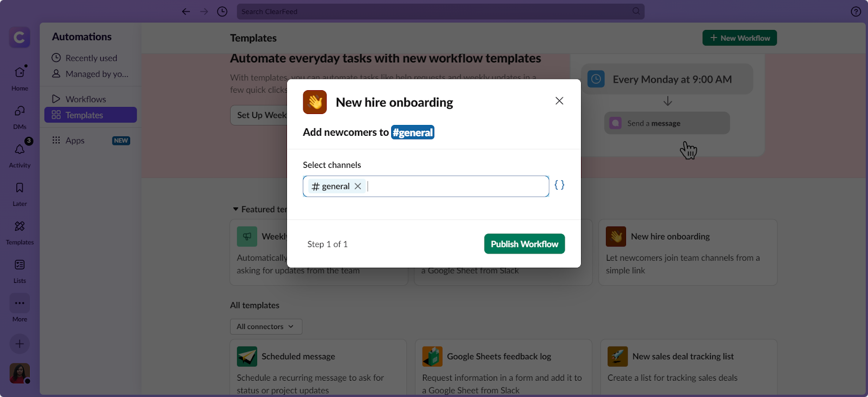Open Lists in the sidebar
The image size is (868, 397).
20,271
